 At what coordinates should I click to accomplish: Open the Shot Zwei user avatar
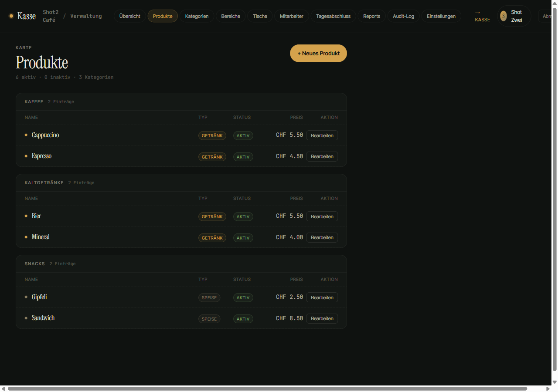tap(504, 16)
